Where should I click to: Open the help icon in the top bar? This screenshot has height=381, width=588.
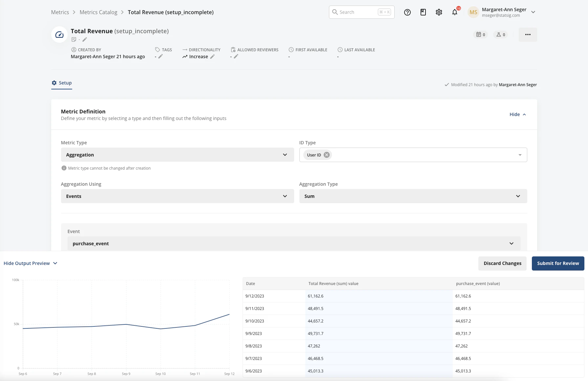pos(407,12)
